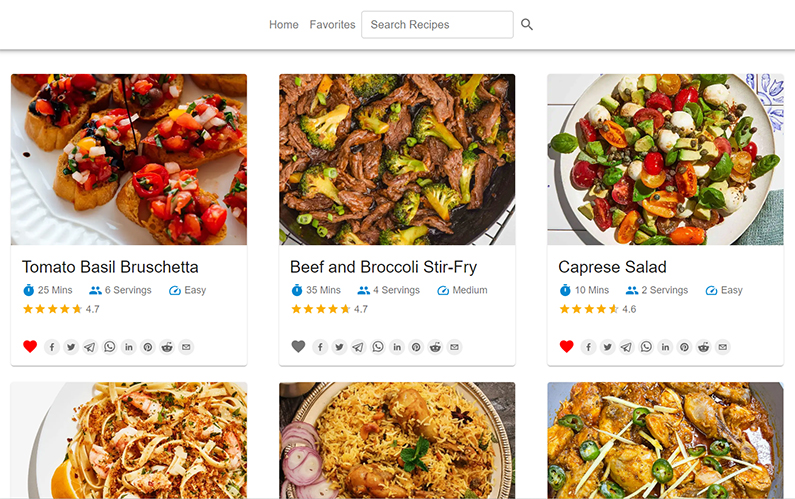The height and width of the screenshot is (499, 795).
Task: Open the Beef and Broccoli Stir-Fry photo
Action: [397, 160]
